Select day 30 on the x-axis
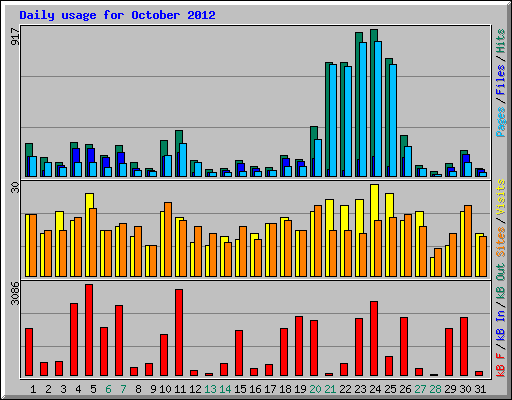 click(465, 389)
